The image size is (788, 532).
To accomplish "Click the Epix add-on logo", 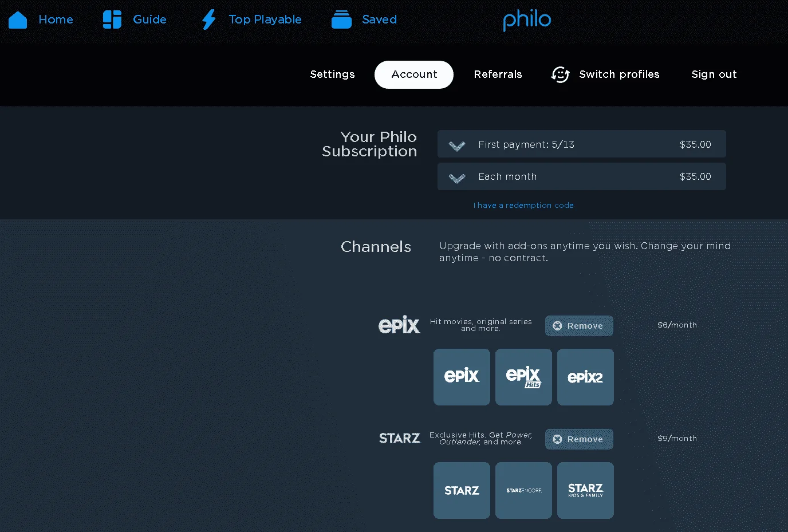I will (x=399, y=325).
